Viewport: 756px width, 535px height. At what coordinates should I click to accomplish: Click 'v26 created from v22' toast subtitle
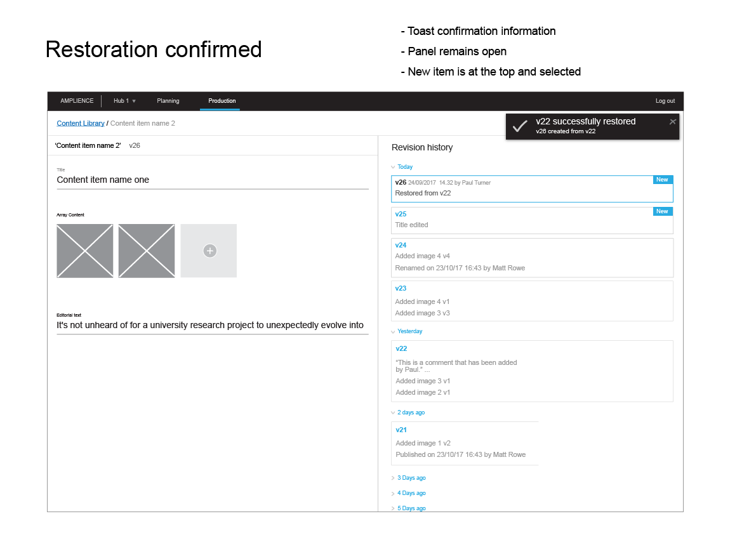click(566, 131)
